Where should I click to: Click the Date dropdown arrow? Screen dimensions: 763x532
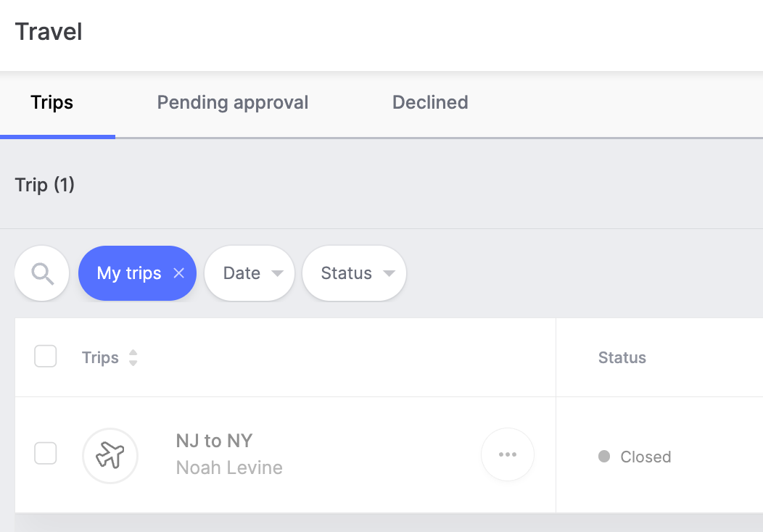(277, 274)
